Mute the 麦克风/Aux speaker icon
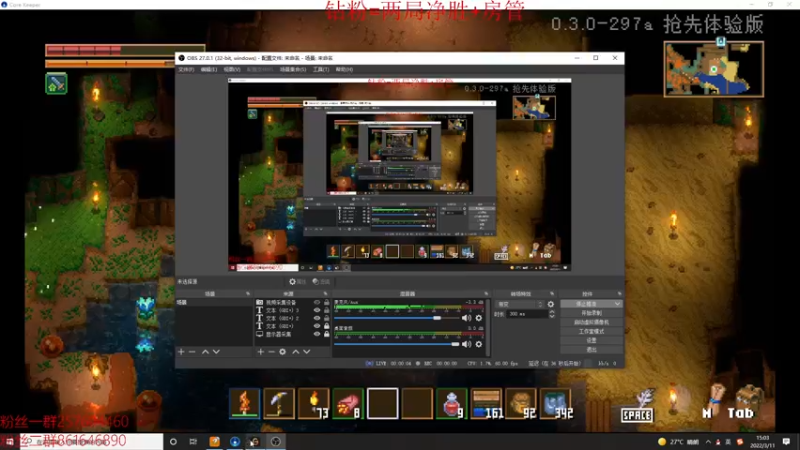 click(466, 318)
